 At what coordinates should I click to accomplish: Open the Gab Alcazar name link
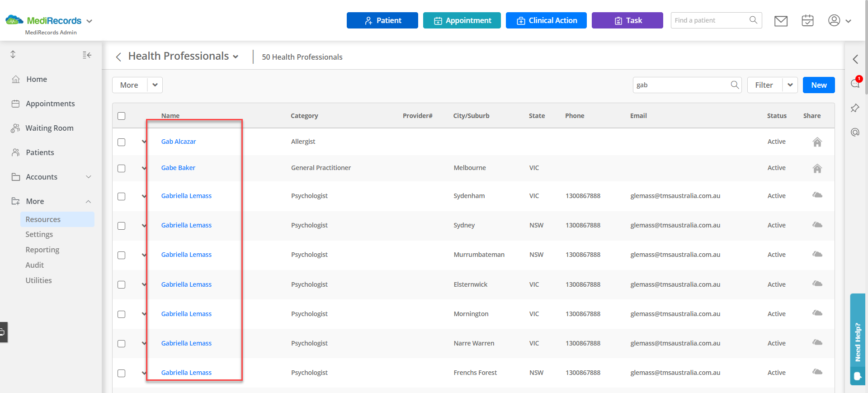click(x=179, y=142)
